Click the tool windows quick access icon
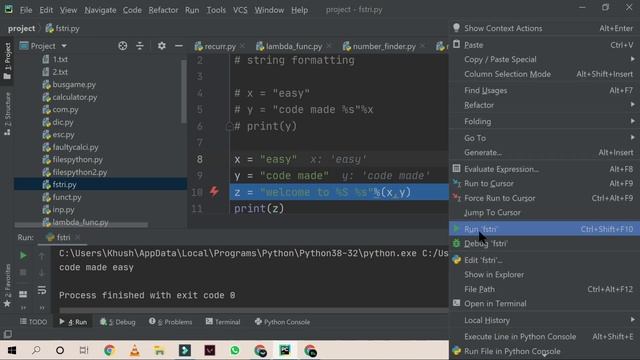The height and width of the screenshot is (360, 640). pyautogui.click(x=7, y=334)
